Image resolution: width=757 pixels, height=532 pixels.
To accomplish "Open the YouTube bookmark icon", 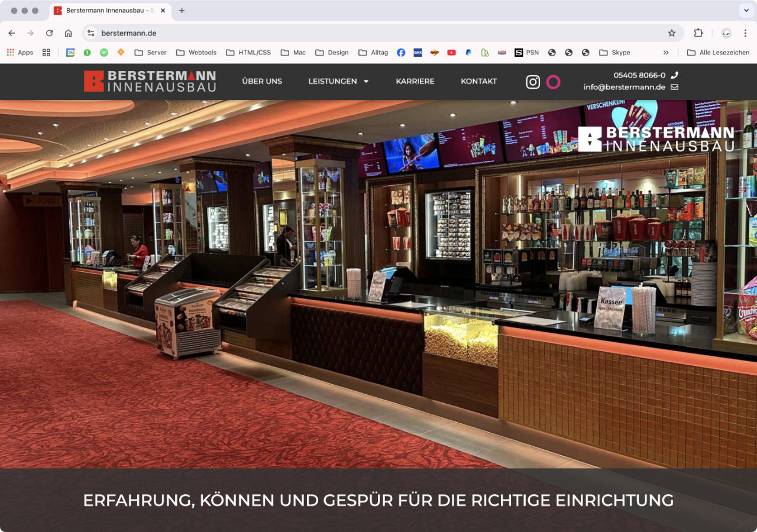I will tap(451, 53).
